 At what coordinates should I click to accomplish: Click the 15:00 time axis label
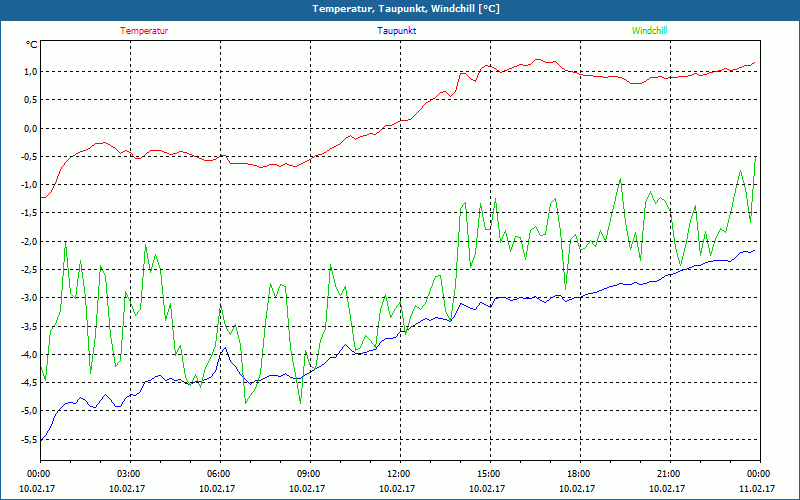click(487, 474)
